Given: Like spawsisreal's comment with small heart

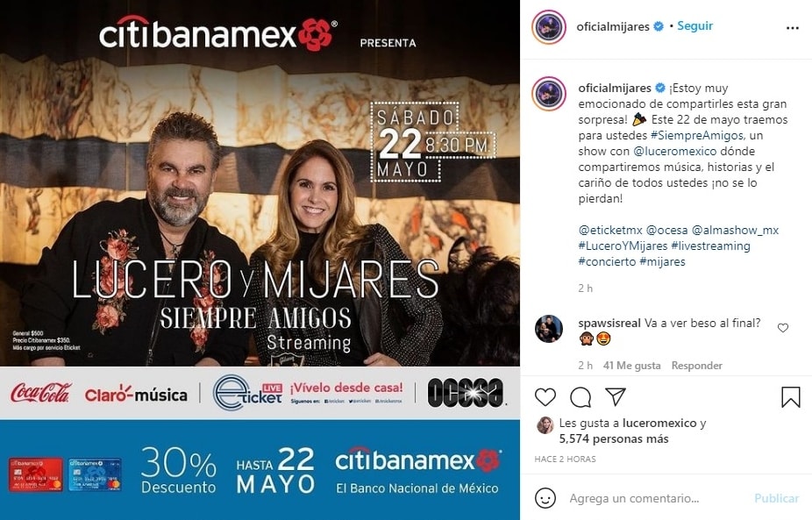Looking at the screenshot, I should 783,328.
